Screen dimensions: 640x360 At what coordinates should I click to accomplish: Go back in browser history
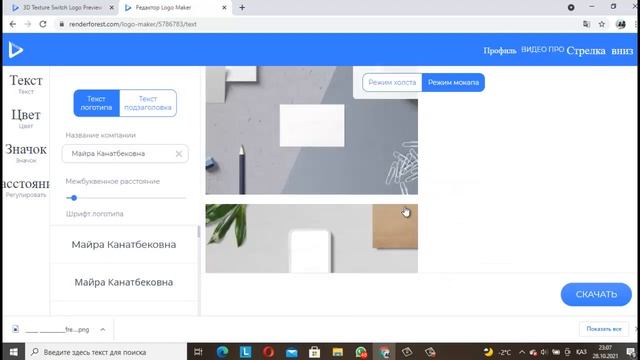coord(13,24)
